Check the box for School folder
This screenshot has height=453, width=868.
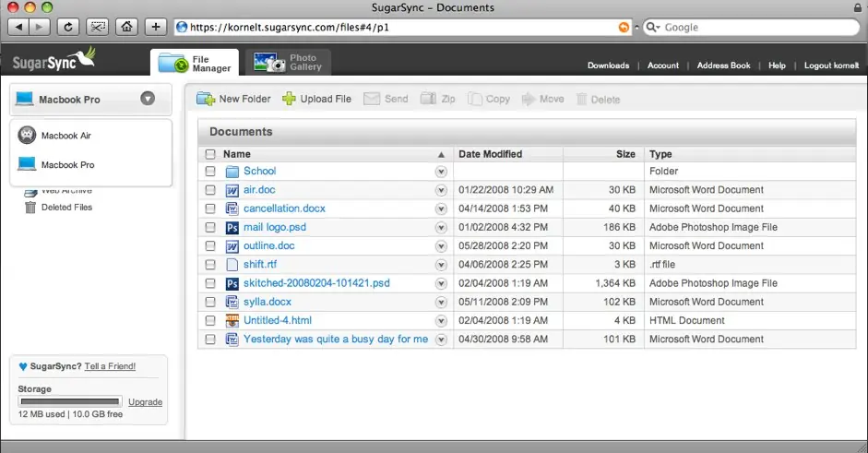210,171
